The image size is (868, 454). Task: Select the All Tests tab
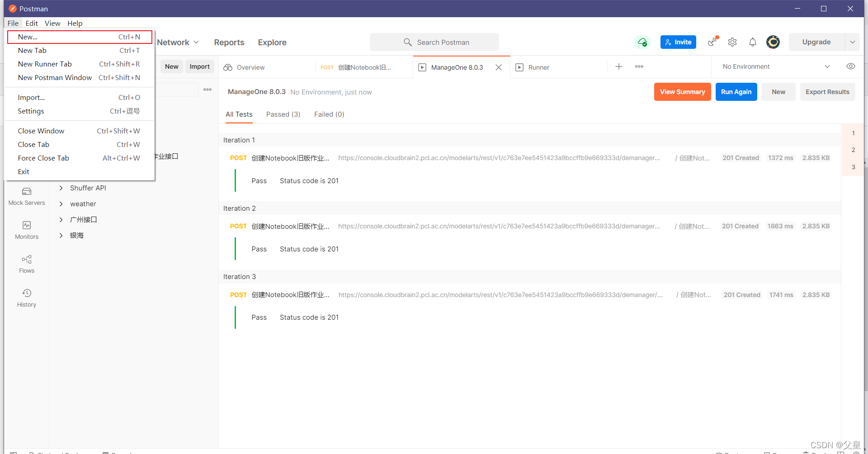point(239,114)
